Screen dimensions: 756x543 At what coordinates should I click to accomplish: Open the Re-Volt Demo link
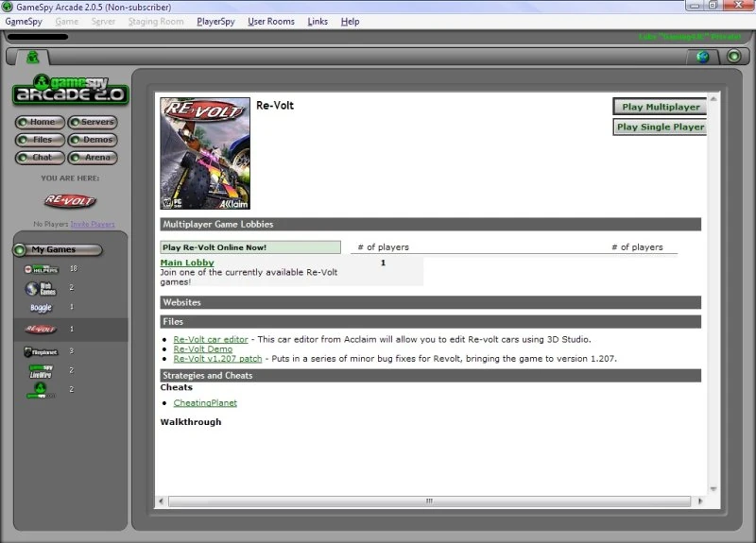tap(203, 348)
